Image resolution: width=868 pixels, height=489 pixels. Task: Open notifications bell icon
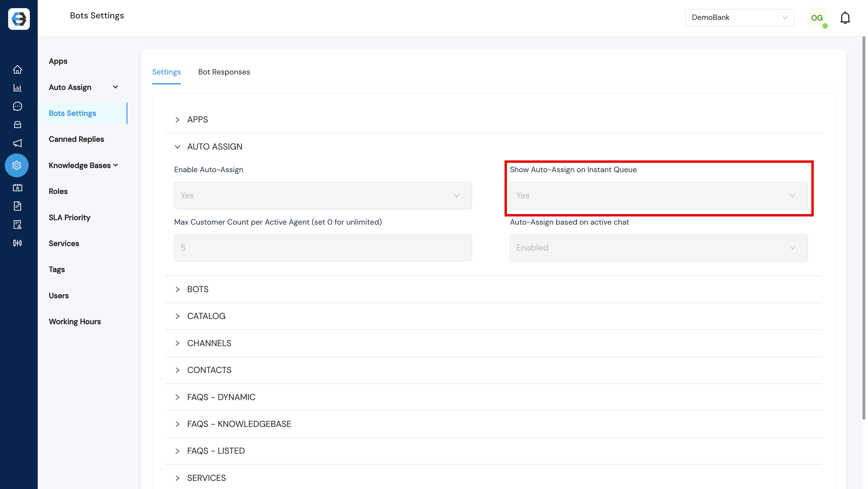coord(845,18)
